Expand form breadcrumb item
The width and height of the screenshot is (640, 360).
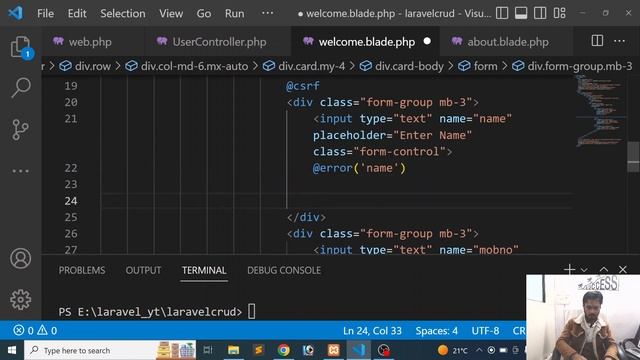pos(478,66)
